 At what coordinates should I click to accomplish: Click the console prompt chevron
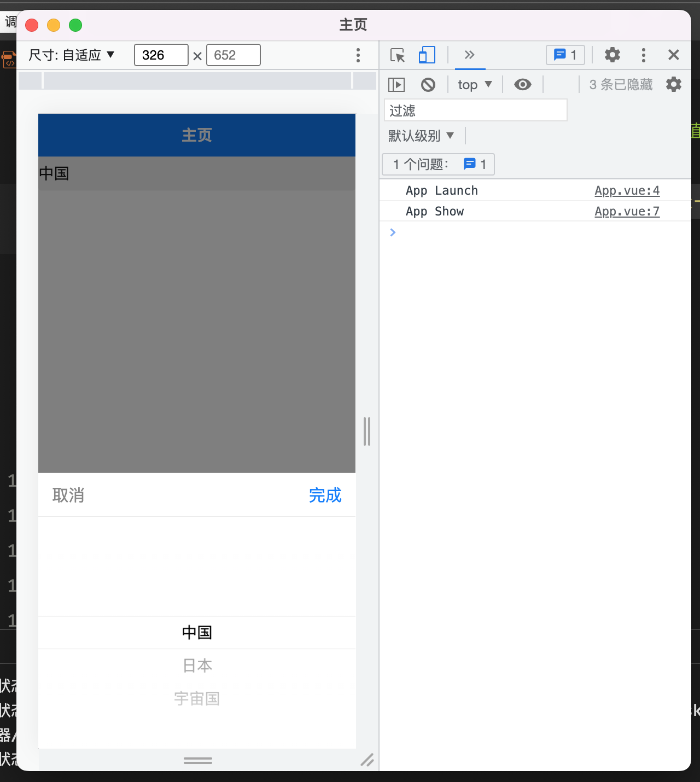393,232
